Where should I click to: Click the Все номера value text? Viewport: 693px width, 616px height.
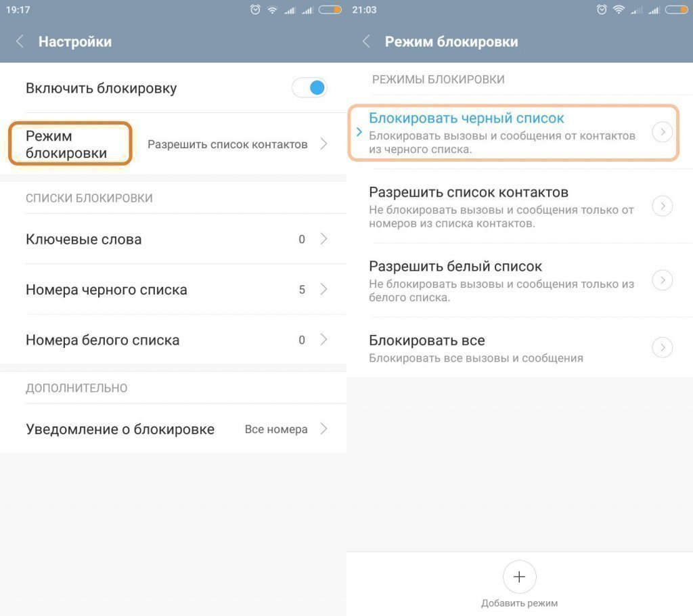click(276, 429)
